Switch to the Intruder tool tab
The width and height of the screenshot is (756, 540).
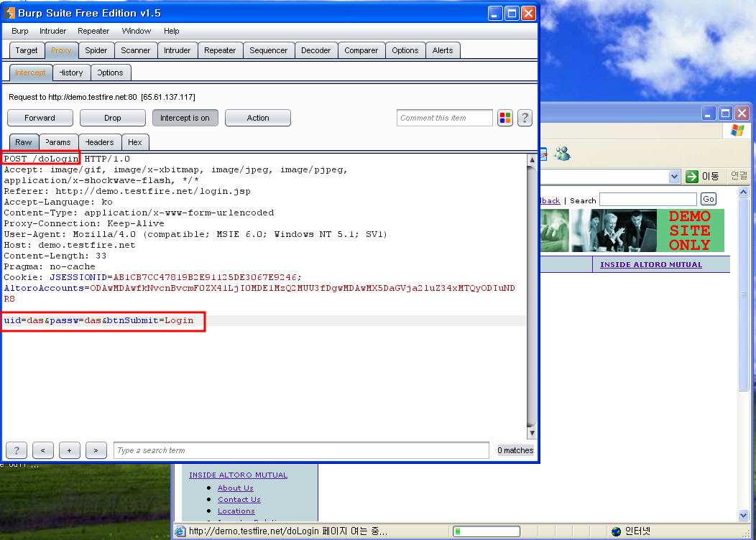pyautogui.click(x=178, y=50)
